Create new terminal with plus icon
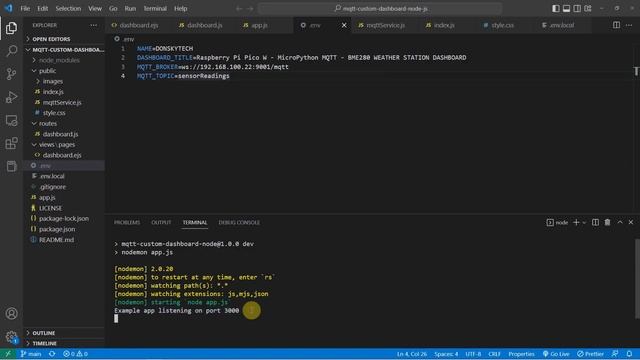This screenshot has height=360, width=640. (x=576, y=222)
